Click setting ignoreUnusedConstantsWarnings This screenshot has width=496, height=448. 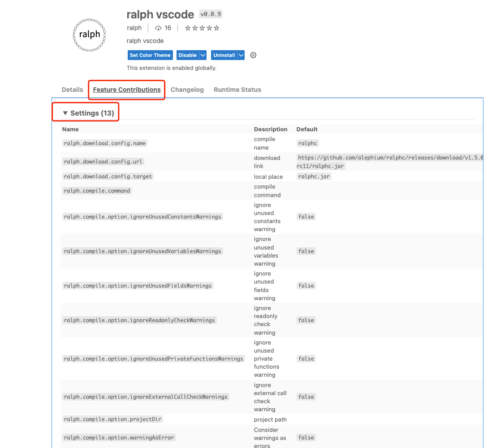coord(142,217)
